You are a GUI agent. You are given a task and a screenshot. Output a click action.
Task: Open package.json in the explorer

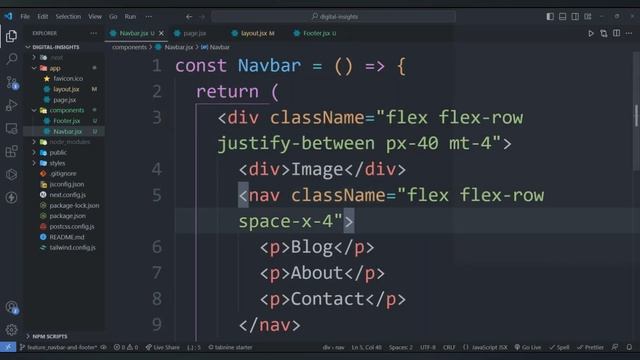click(x=68, y=216)
